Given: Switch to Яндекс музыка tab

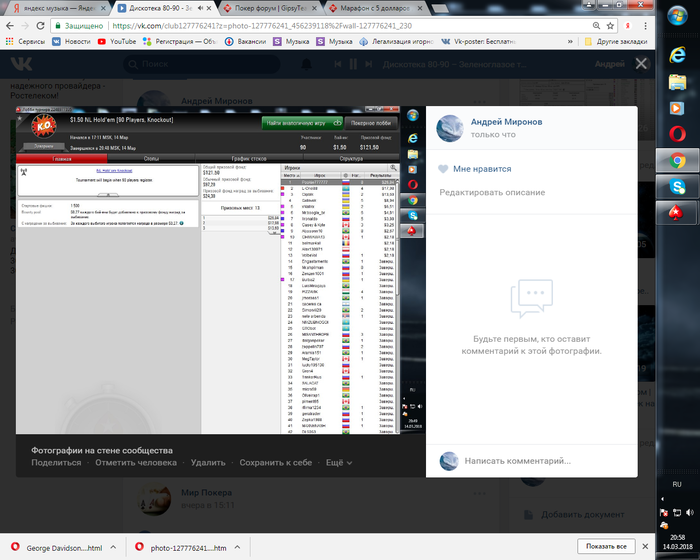Looking at the screenshot, I should pyautogui.click(x=57, y=8).
